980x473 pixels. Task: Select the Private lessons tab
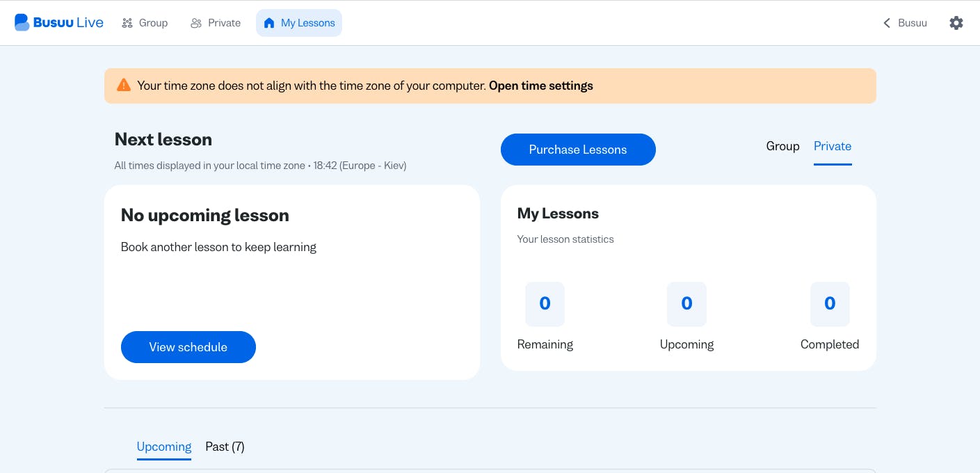click(x=833, y=146)
